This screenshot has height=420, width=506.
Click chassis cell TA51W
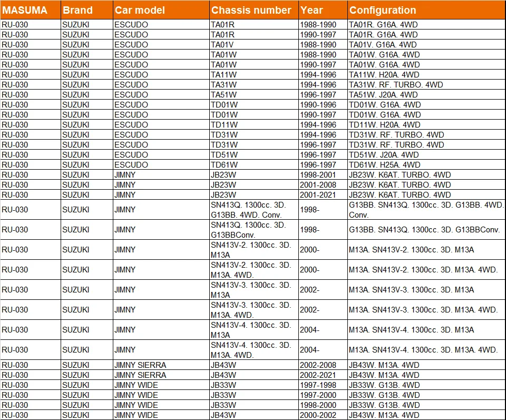(254, 94)
